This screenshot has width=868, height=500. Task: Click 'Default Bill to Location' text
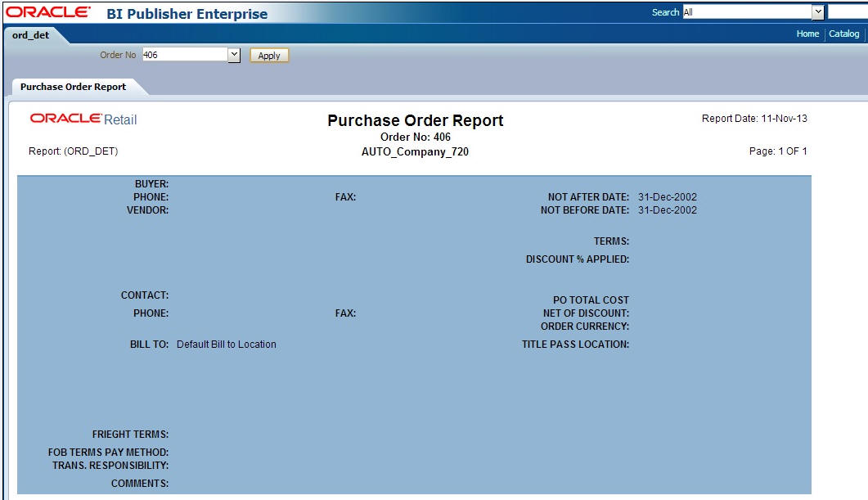[227, 345]
